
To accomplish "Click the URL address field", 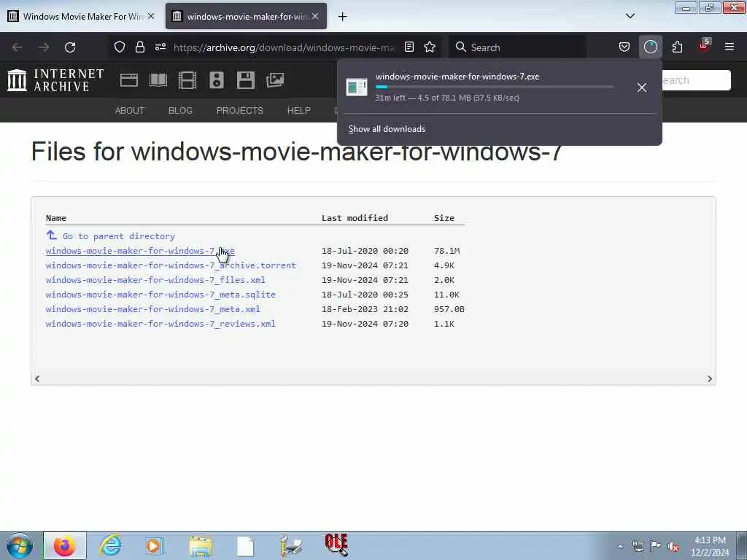I will [x=284, y=47].
